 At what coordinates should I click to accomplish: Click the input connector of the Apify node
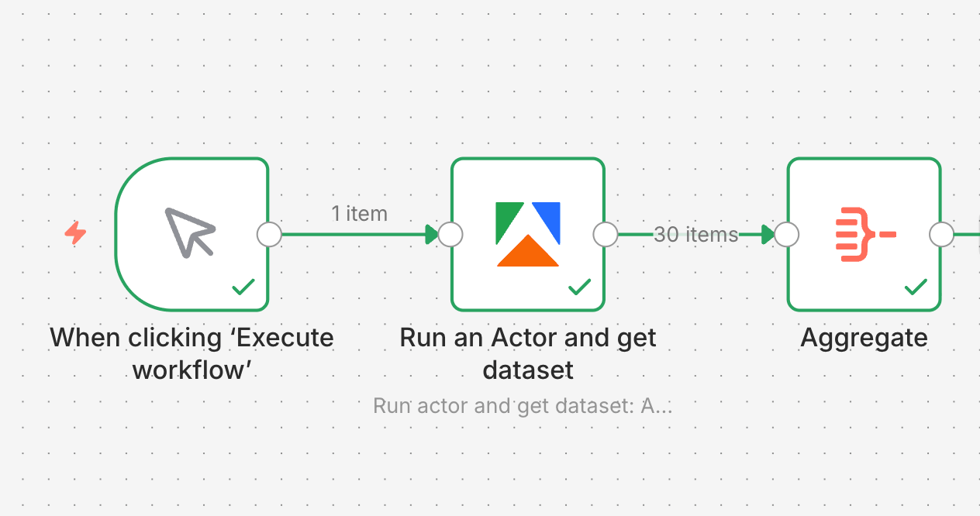450,233
